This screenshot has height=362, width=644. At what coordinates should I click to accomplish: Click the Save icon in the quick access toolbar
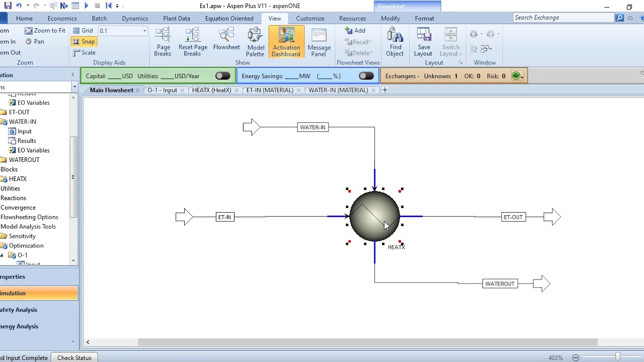pos(8,6)
